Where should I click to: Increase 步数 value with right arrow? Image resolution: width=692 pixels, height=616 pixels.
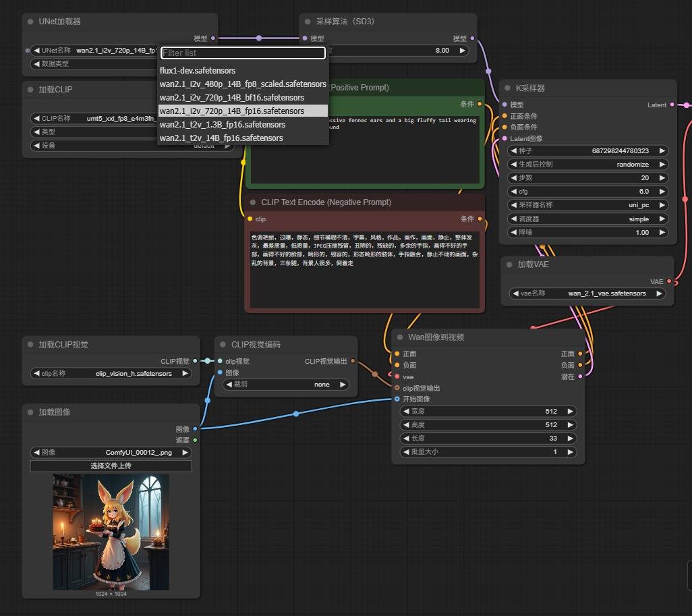(662, 178)
